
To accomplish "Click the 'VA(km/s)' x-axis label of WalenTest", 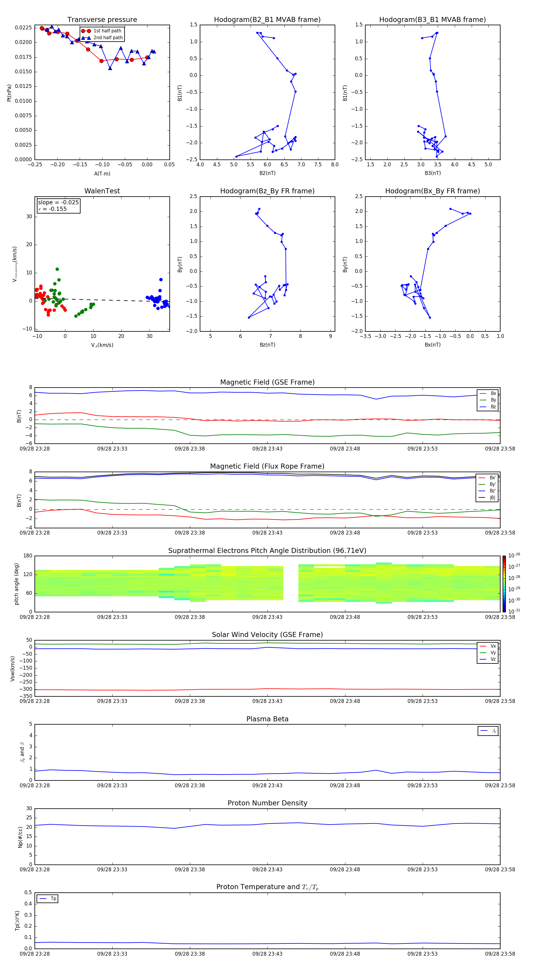I will 102,345.
